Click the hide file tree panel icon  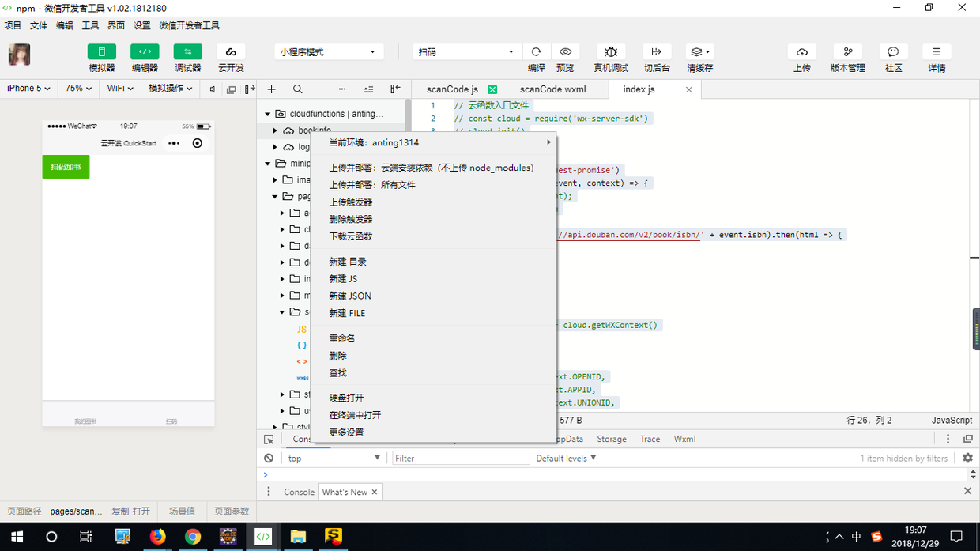tap(395, 89)
